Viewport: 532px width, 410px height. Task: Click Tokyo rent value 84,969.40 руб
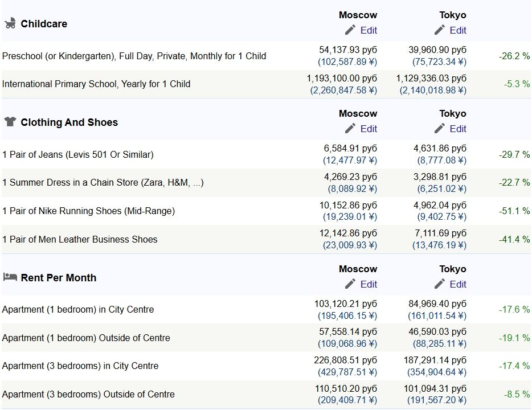(437, 304)
